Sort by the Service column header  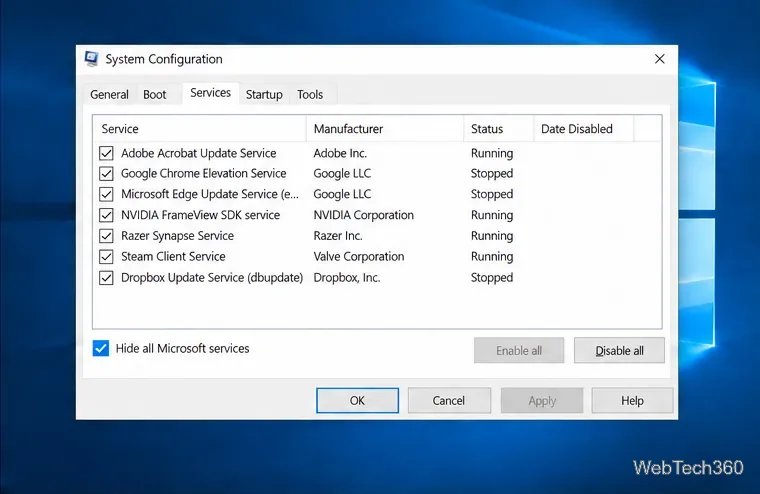point(199,129)
